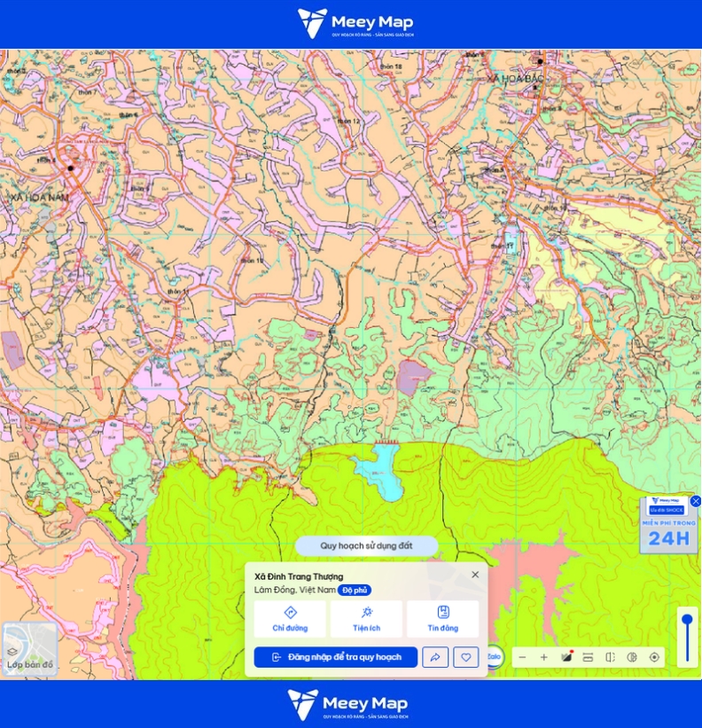Open the split compare view icon
The width and height of the screenshot is (702, 728).
(610, 657)
